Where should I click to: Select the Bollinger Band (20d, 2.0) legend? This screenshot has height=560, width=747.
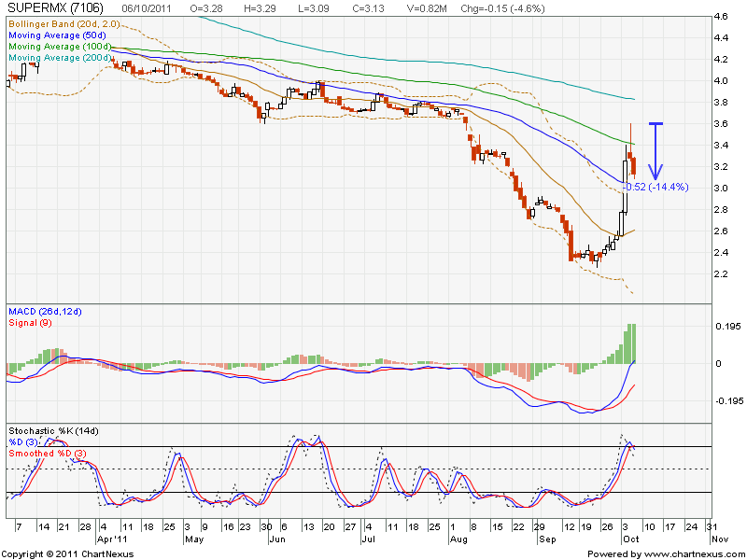click(x=64, y=24)
